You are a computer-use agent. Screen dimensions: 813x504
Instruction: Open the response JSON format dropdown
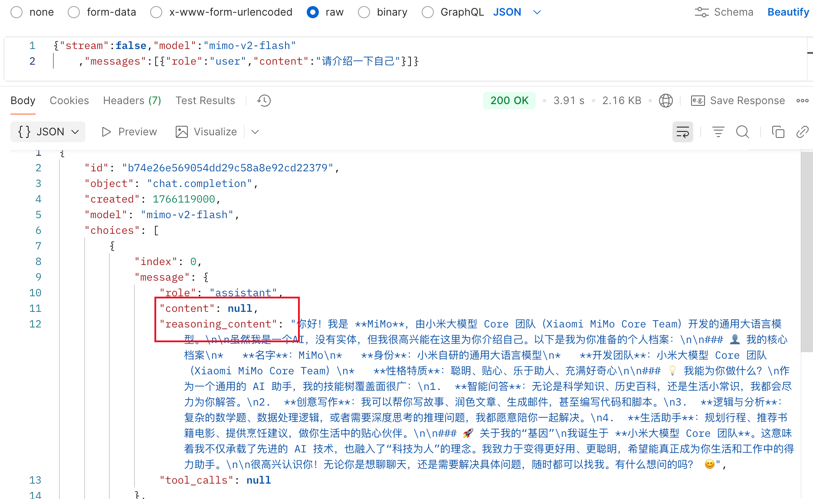pyautogui.click(x=48, y=132)
